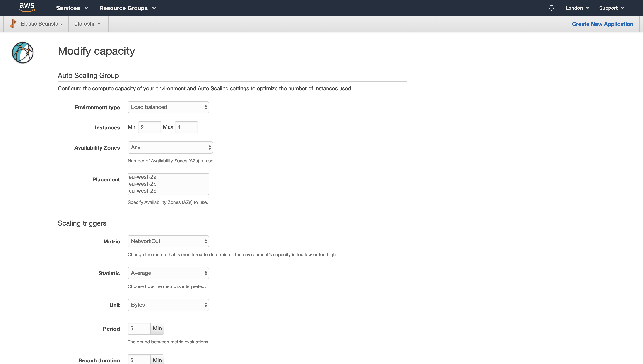The width and height of the screenshot is (643, 364).
Task: Click the AWS logo icon
Action: coord(27,8)
